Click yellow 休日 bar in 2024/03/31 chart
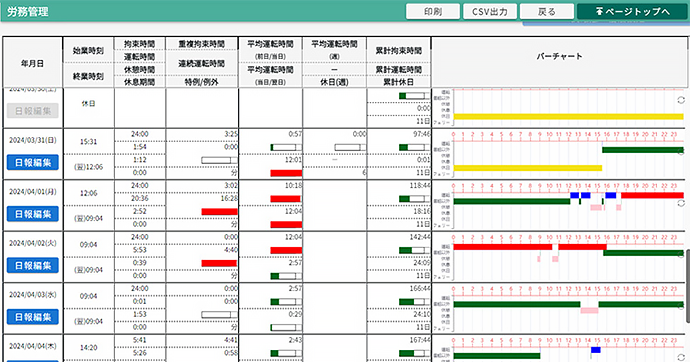The width and height of the screenshot is (690, 362). point(528,168)
